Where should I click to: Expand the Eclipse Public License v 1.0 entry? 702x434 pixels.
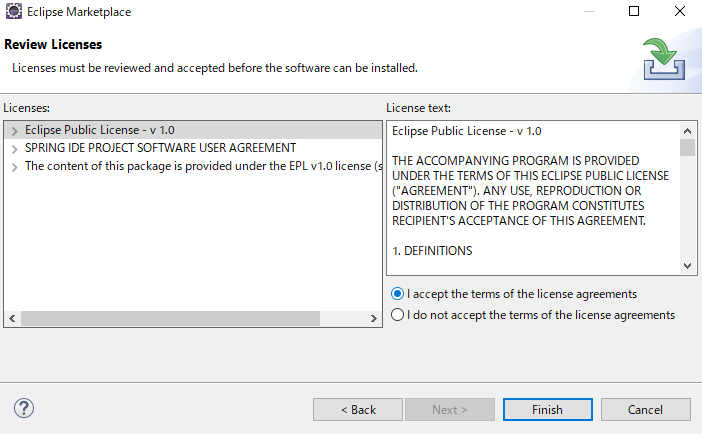(x=14, y=131)
